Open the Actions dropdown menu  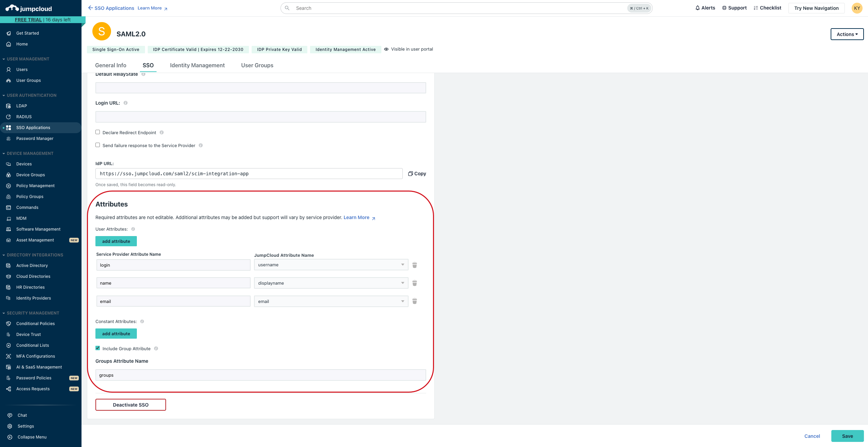point(847,34)
